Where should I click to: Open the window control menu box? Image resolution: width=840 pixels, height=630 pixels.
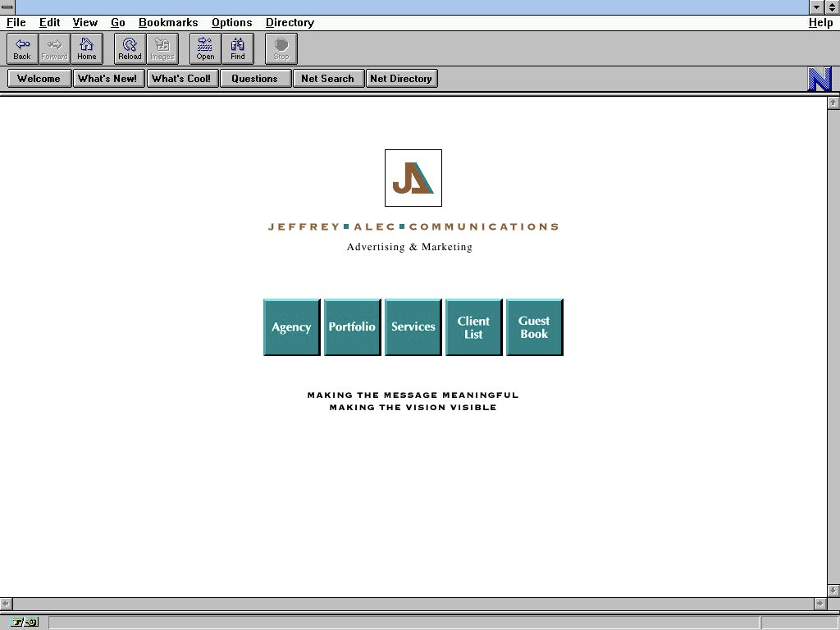(7, 7)
